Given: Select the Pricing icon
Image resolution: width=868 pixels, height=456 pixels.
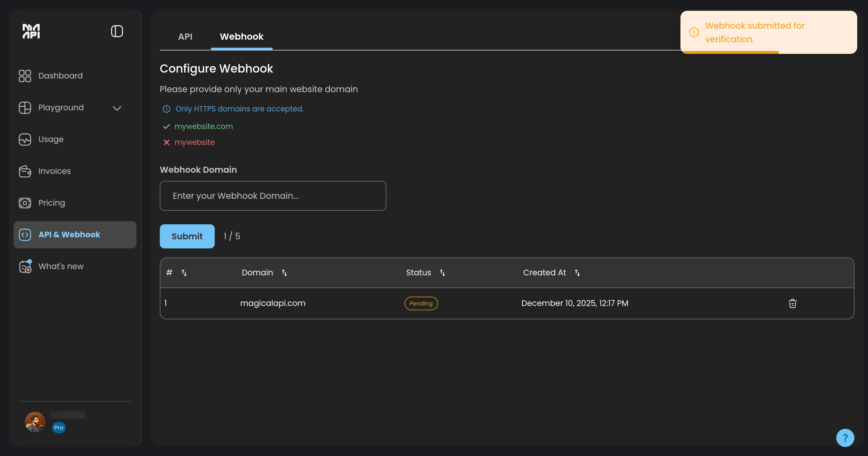Looking at the screenshot, I should [x=25, y=203].
